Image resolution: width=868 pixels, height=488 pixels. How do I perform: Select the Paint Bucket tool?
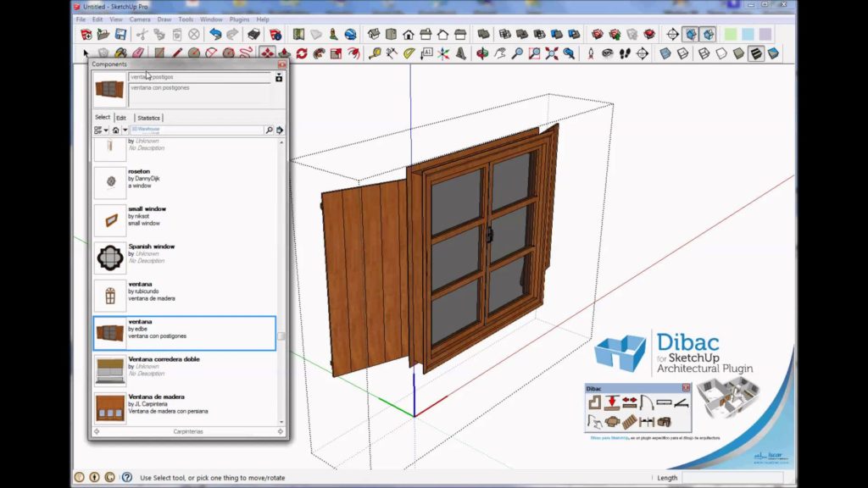120,53
